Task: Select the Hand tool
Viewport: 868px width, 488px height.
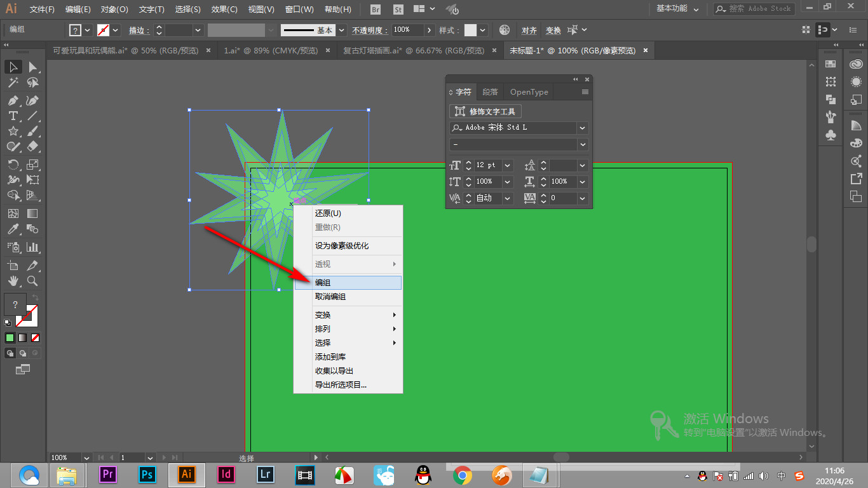Action: pyautogui.click(x=13, y=280)
